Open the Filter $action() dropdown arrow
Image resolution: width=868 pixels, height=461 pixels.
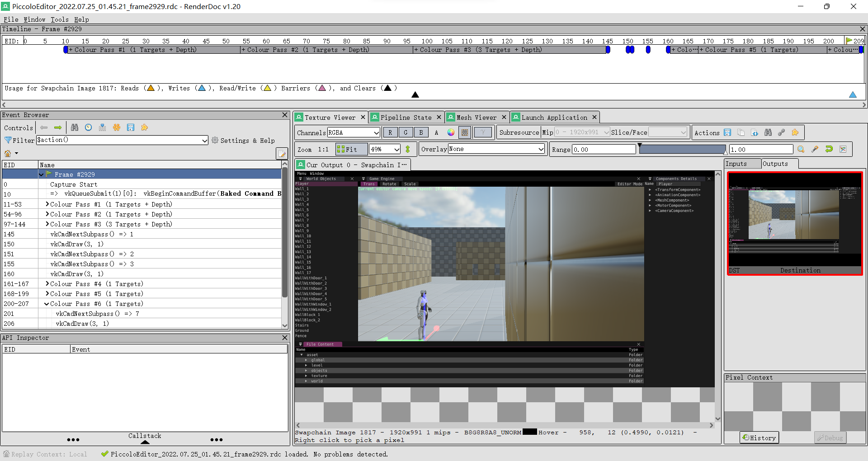204,141
